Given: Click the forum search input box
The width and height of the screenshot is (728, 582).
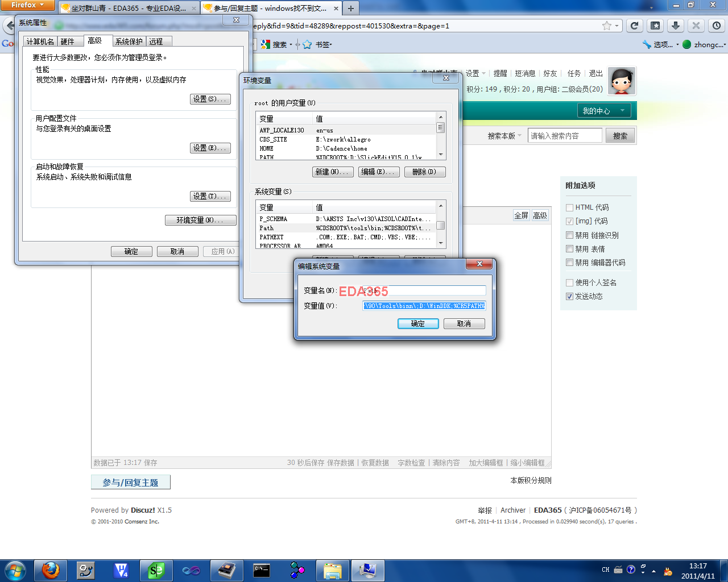Looking at the screenshot, I should click(x=565, y=136).
